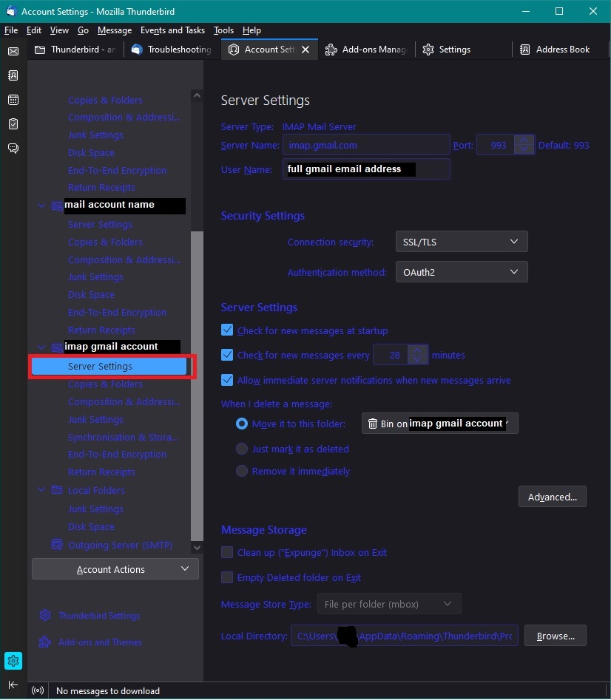This screenshot has height=700, width=611.
Task: Click the settings gear at sidebar bottom
Action: (x=13, y=661)
